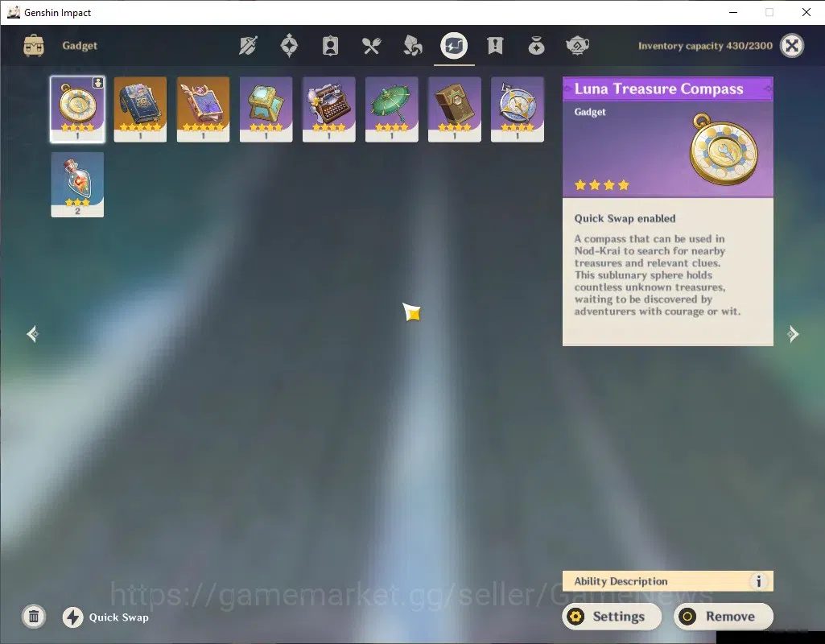Click the Quick Swap lightning button
The height and width of the screenshot is (644, 825).
click(72, 617)
